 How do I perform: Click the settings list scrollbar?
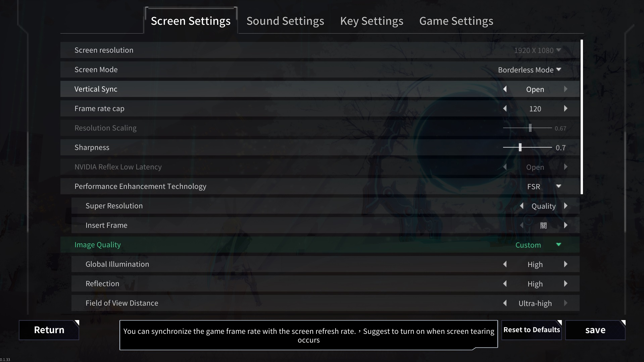pos(582,117)
